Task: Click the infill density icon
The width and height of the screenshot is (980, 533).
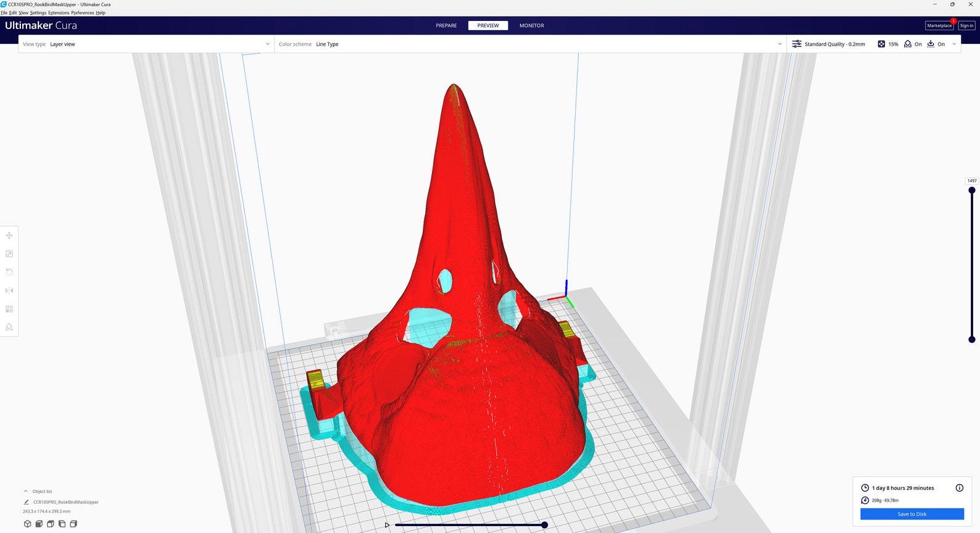Action: tap(881, 44)
